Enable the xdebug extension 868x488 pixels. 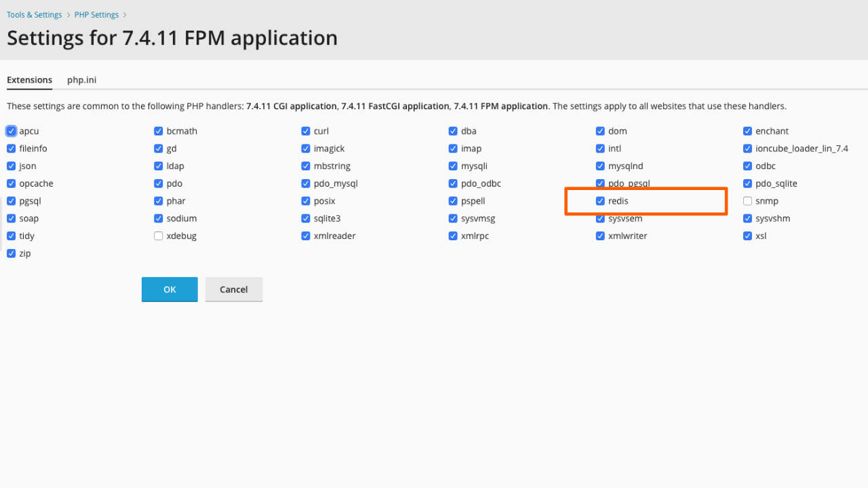(158, 236)
